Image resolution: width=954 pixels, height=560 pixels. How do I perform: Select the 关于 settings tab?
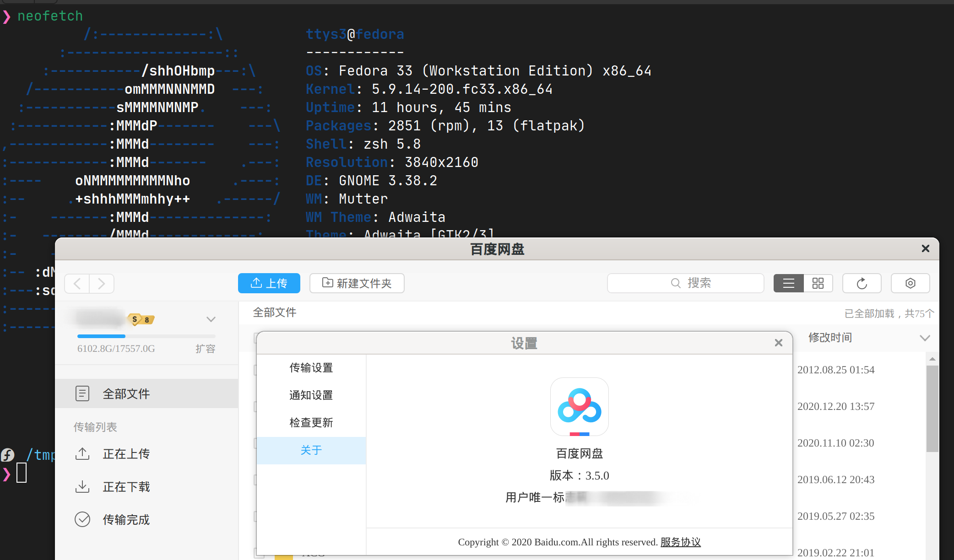click(x=311, y=450)
